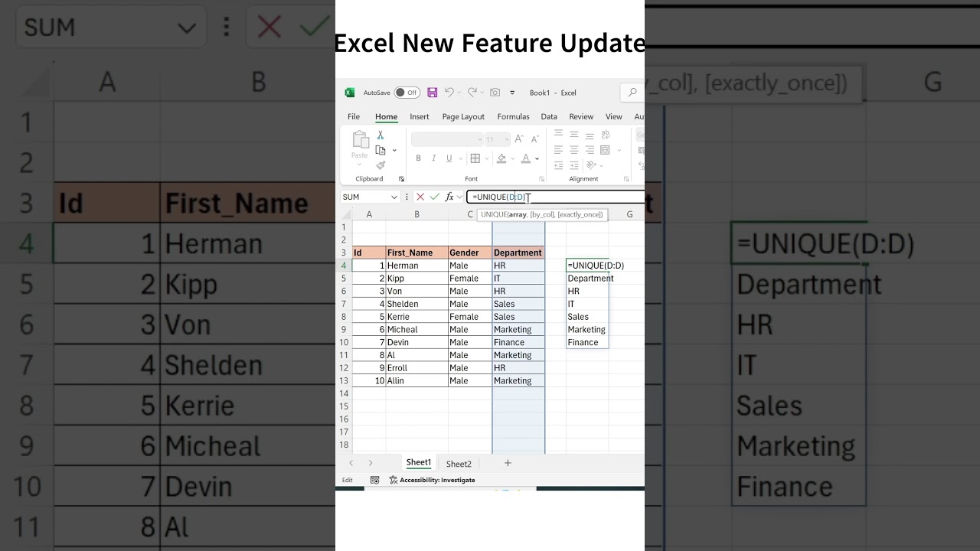Click the Font Color A swatch
The image size is (980, 551).
(526, 158)
